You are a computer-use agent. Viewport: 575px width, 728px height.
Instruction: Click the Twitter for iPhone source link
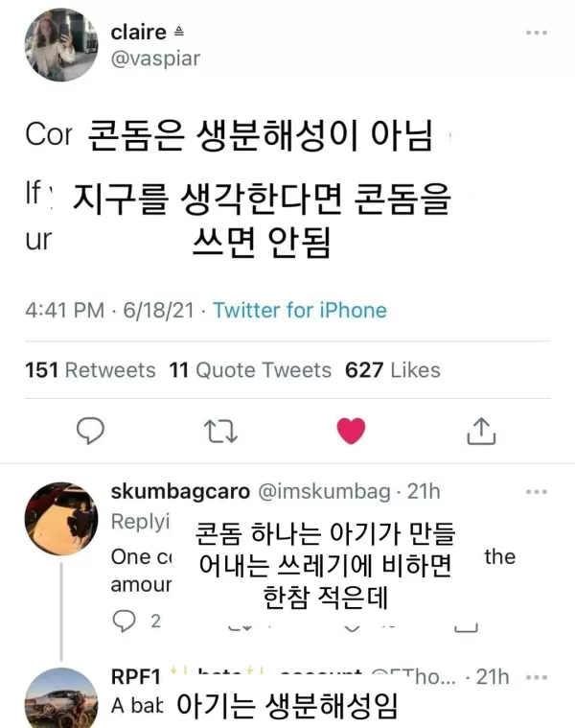(299, 310)
